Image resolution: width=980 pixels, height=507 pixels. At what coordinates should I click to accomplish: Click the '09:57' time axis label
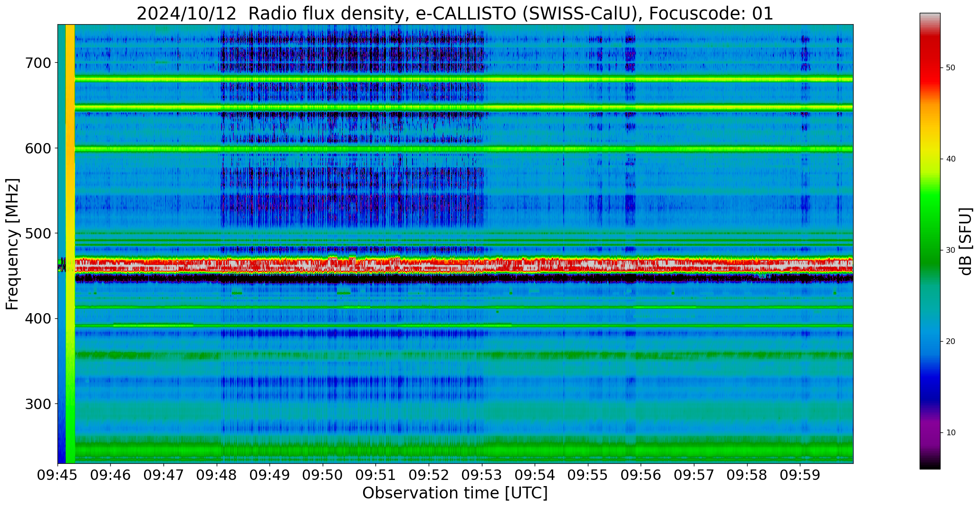694,475
